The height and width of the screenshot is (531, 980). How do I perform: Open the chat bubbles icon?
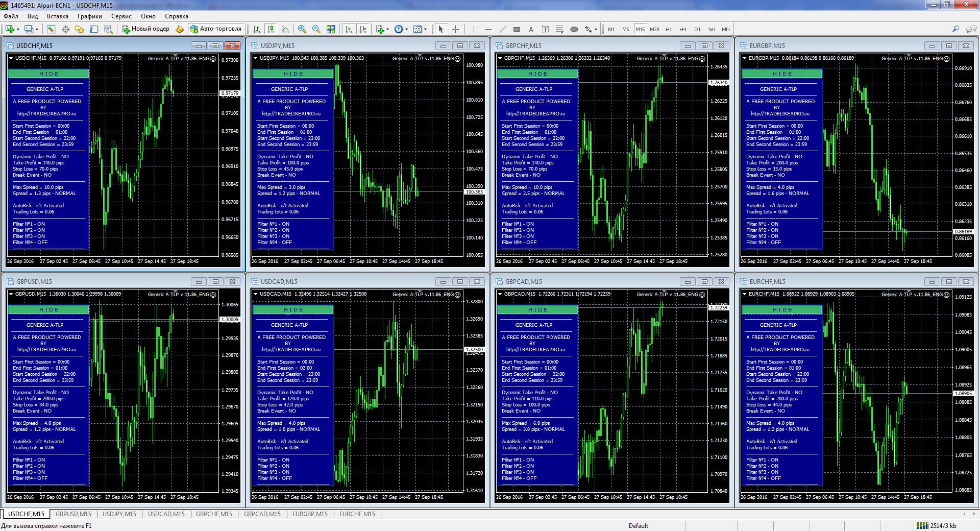(971, 29)
